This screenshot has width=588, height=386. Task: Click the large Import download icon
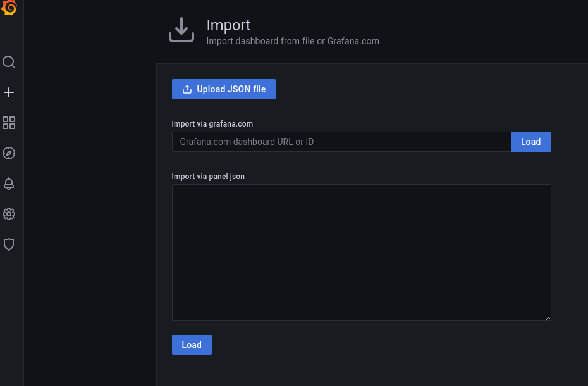[x=181, y=30]
